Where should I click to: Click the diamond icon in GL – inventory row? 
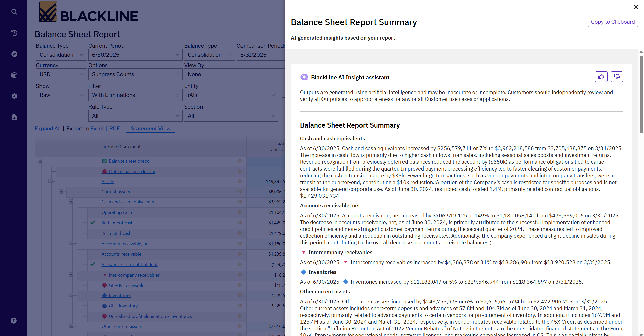point(240,306)
